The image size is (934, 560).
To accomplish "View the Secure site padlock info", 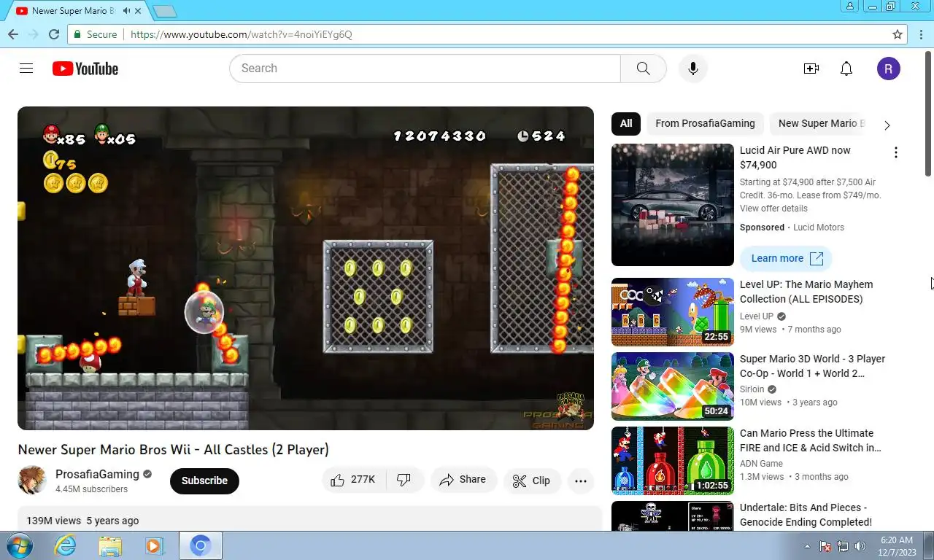I will tap(96, 34).
